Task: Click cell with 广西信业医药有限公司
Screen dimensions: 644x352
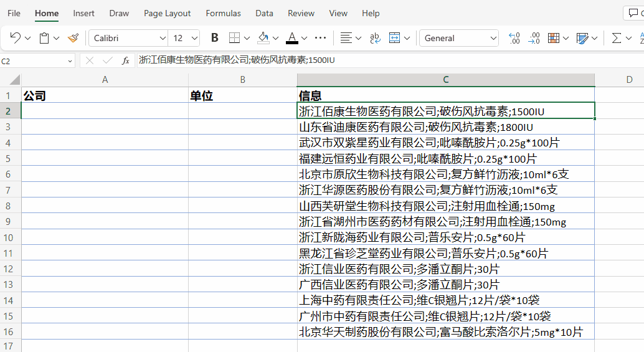Action: click(445, 285)
